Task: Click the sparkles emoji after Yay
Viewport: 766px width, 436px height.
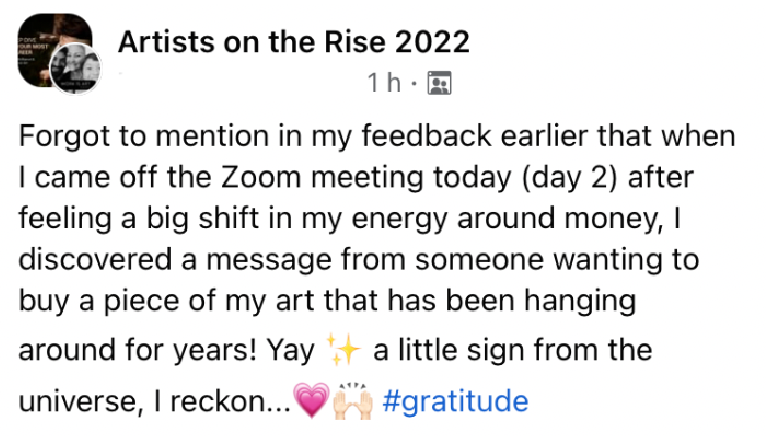Action: [x=343, y=349]
